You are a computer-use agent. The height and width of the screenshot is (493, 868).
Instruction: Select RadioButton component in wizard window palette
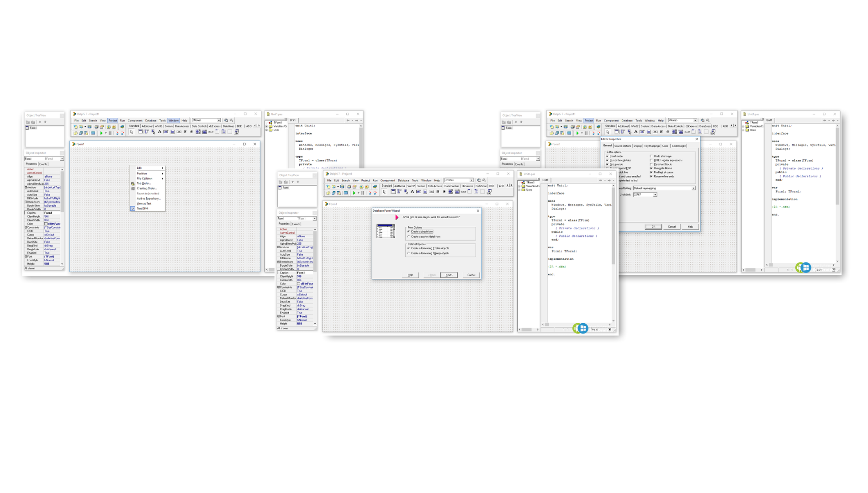pyautogui.click(x=444, y=192)
